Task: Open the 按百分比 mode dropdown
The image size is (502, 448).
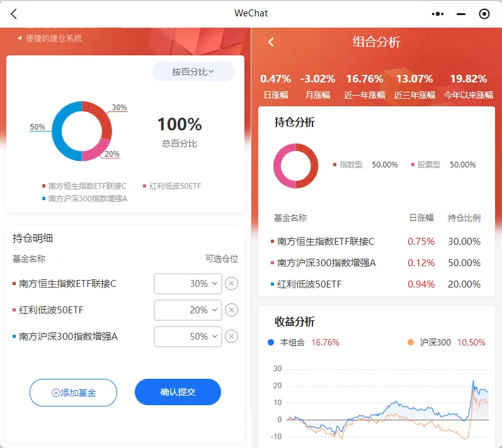Action: (193, 72)
